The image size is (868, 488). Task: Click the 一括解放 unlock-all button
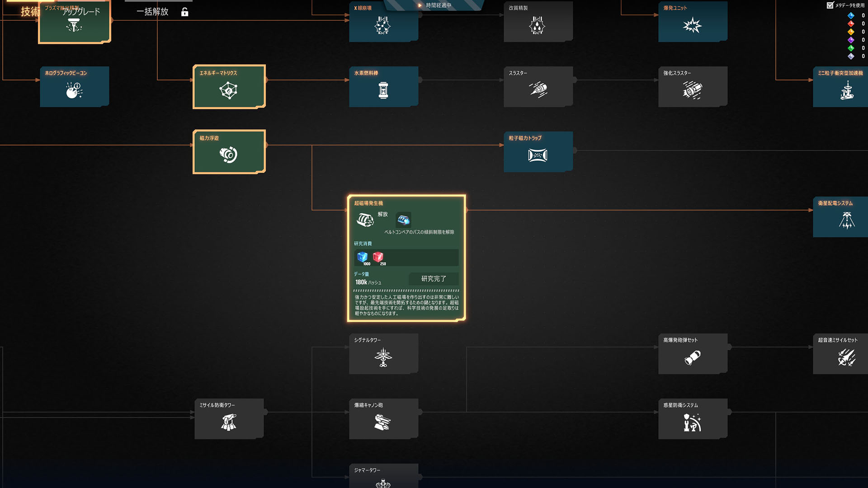pos(152,12)
